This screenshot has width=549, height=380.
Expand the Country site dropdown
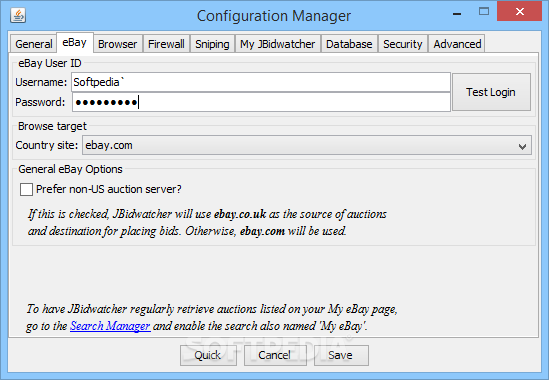pyautogui.click(x=307, y=145)
